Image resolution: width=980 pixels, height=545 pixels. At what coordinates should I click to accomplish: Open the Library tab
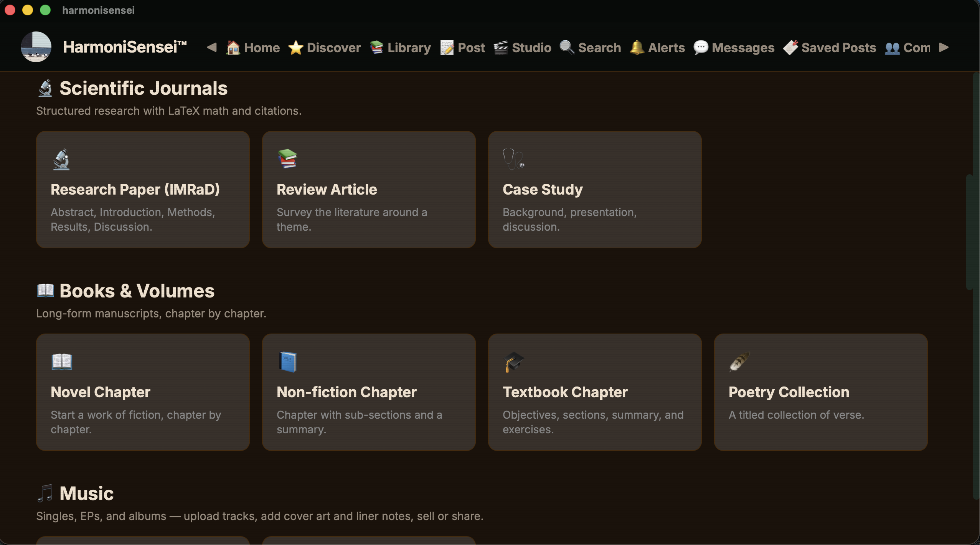point(400,48)
